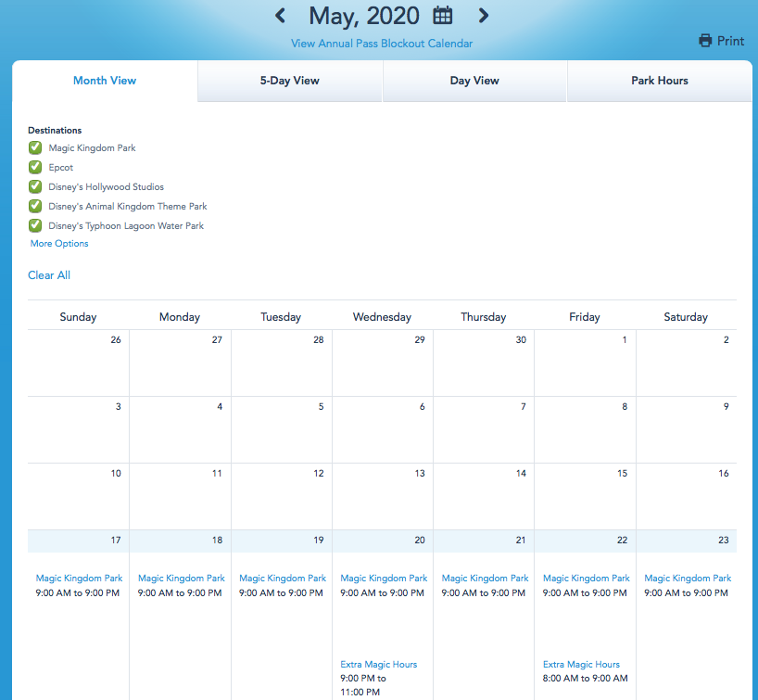758x700 pixels.
Task: Open View Annual Pass Blockout Calendar link
Action: [x=382, y=44]
